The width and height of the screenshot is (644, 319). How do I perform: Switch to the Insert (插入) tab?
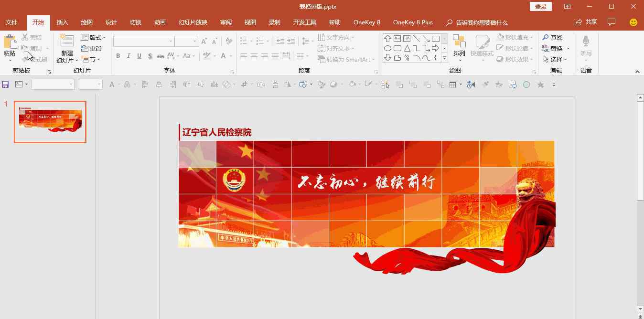tap(63, 22)
